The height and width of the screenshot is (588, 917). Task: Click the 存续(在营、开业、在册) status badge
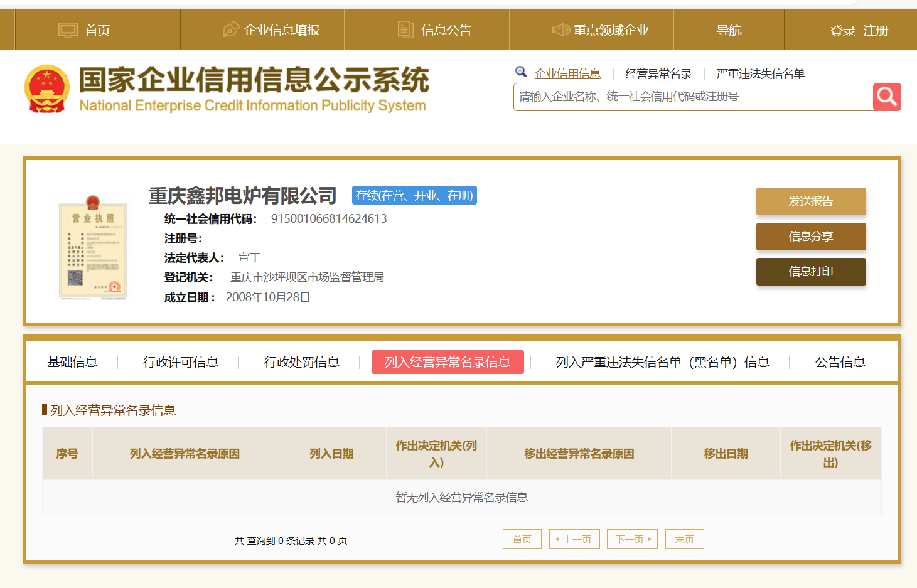pyautogui.click(x=414, y=195)
